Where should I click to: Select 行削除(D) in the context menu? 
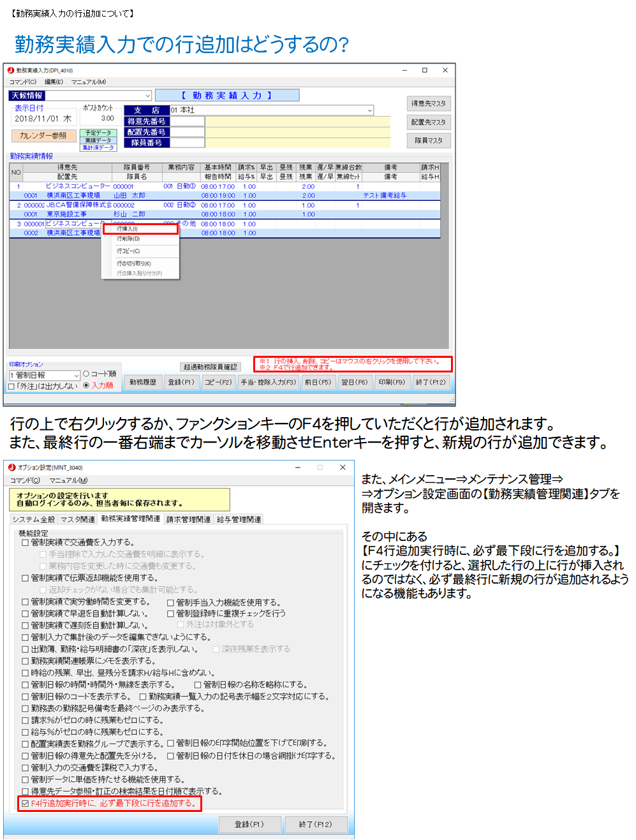pos(128,239)
